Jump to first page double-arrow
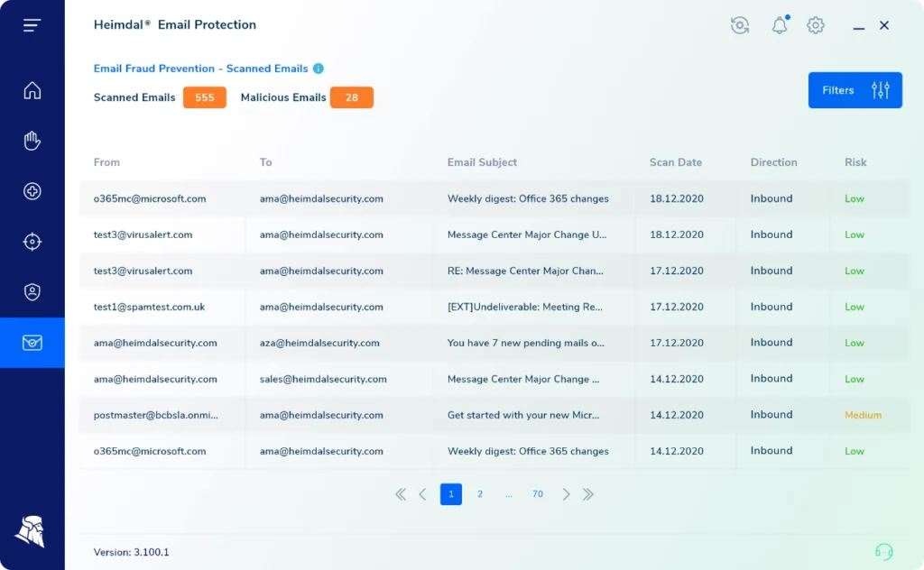This screenshot has height=570, width=924. point(401,494)
